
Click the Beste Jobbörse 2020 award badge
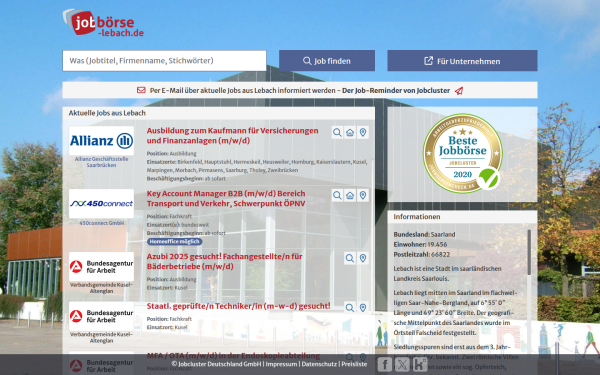point(462,153)
